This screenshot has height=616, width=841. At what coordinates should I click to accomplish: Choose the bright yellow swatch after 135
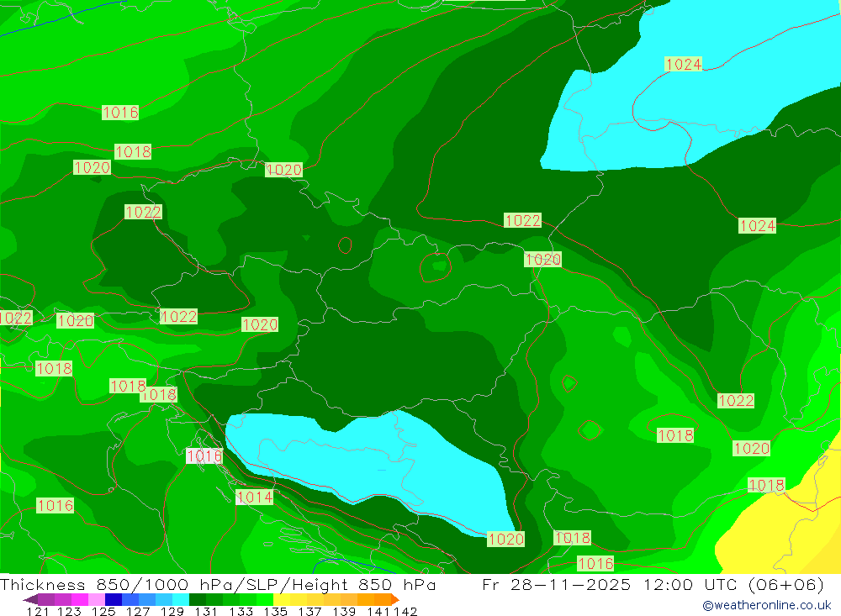click(282, 599)
